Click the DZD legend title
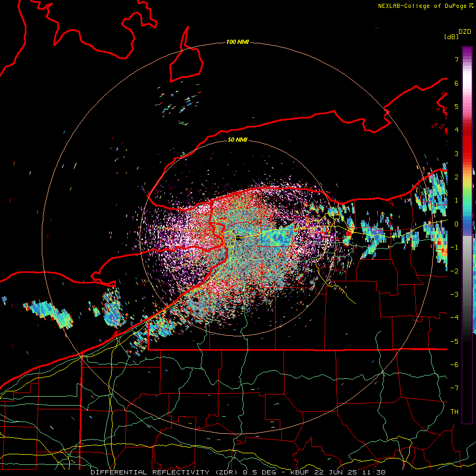This screenshot has width=476, height=476. (465, 32)
